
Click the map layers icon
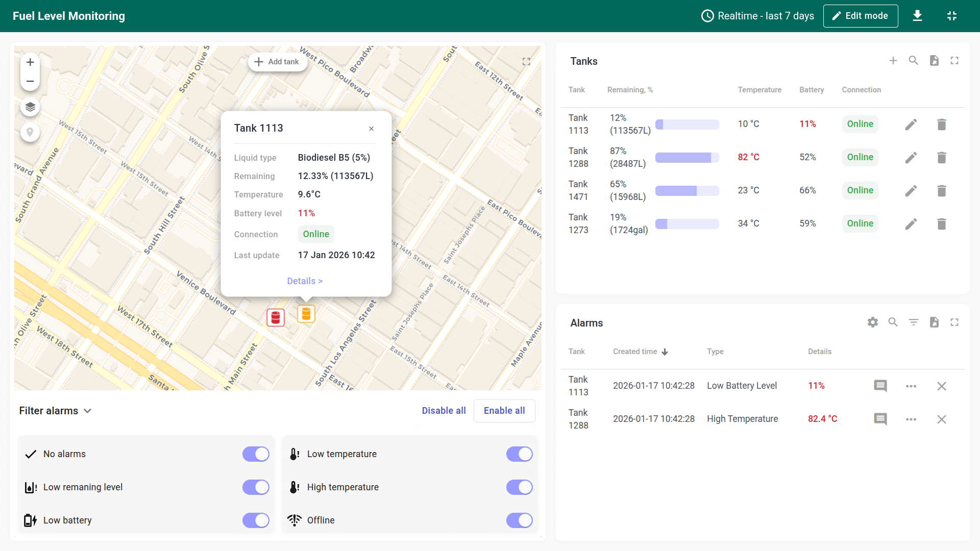(30, 107)
